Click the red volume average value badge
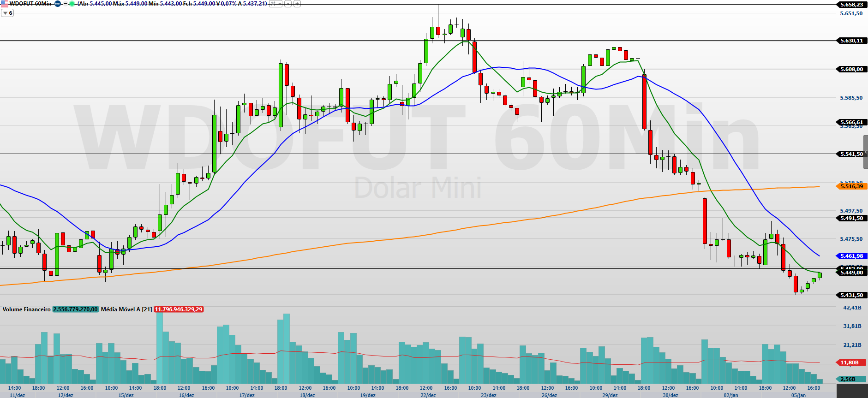This screenshot has width=868, height=398. tap(179, 309)
